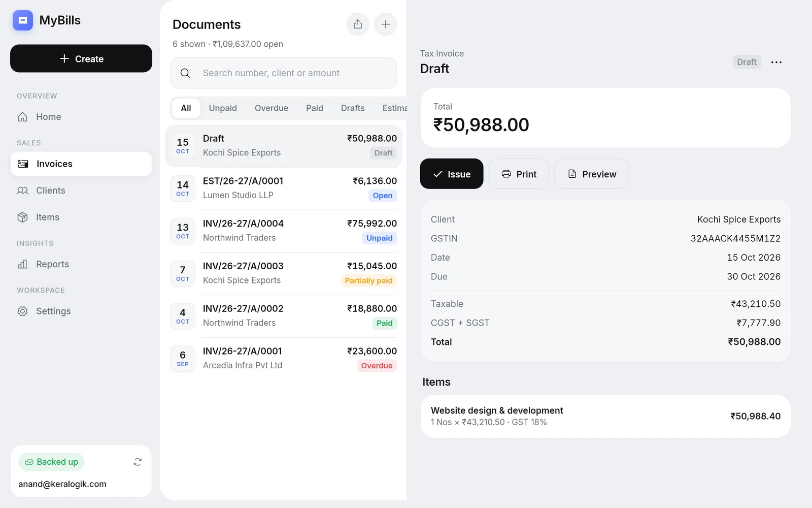
Task: Click the search magnifier icon
Action: pos(185,73)
